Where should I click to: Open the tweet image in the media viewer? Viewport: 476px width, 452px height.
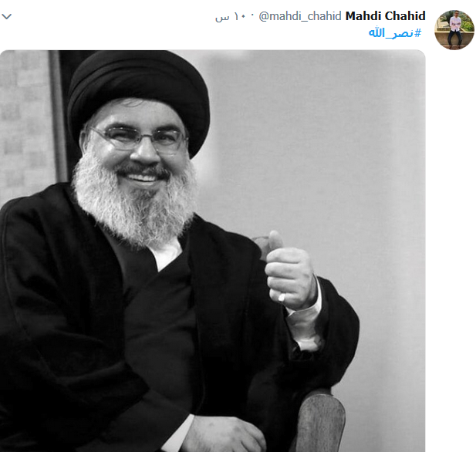(213, 251)
